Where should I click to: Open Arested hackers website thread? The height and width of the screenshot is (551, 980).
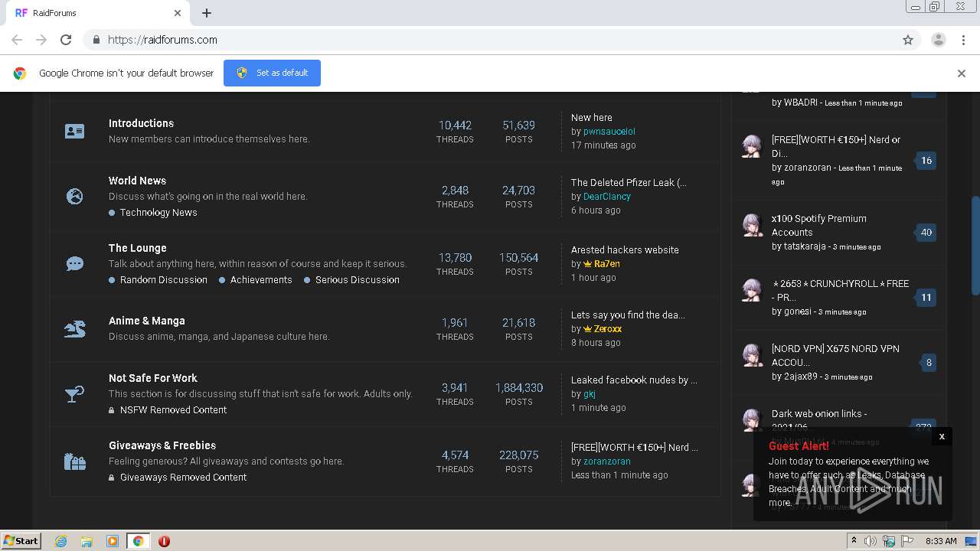pyautogui.click(x=625, y=250)
